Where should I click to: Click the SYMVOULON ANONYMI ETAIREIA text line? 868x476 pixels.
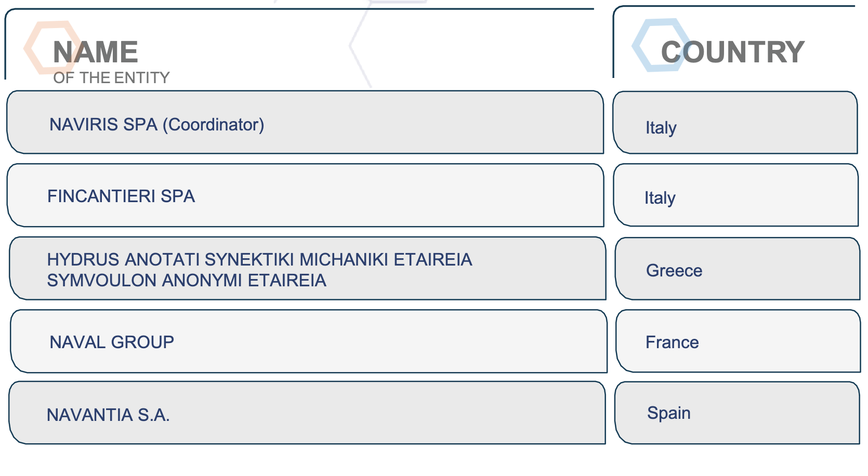coord(187,281)
